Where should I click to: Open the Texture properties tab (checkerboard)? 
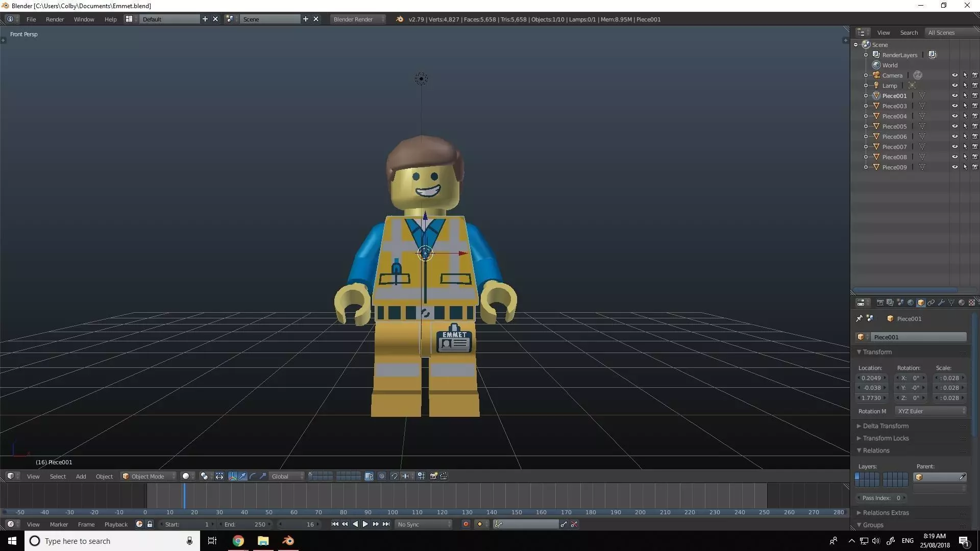click(972, 303)
